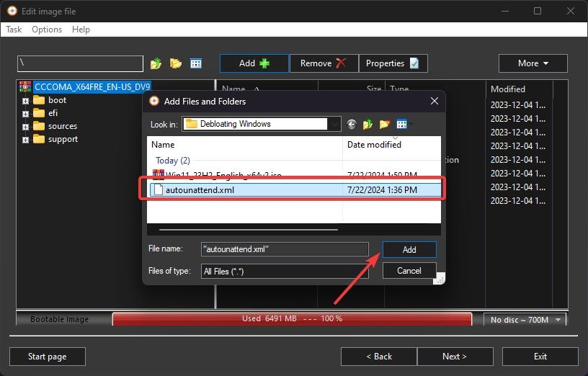Click the Remove button with red X
This screenshot has height=376, width=588.
pyautogui.click(x=324, y=63)
